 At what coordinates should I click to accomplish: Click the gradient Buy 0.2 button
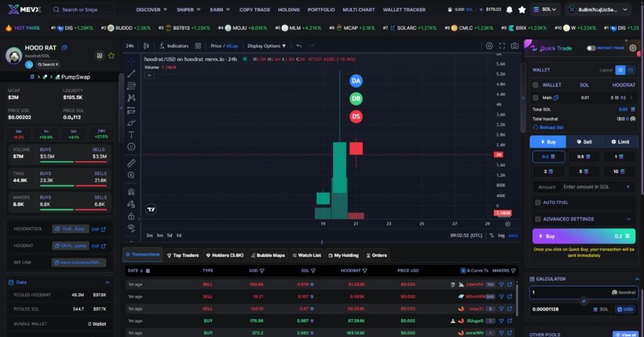584,236
